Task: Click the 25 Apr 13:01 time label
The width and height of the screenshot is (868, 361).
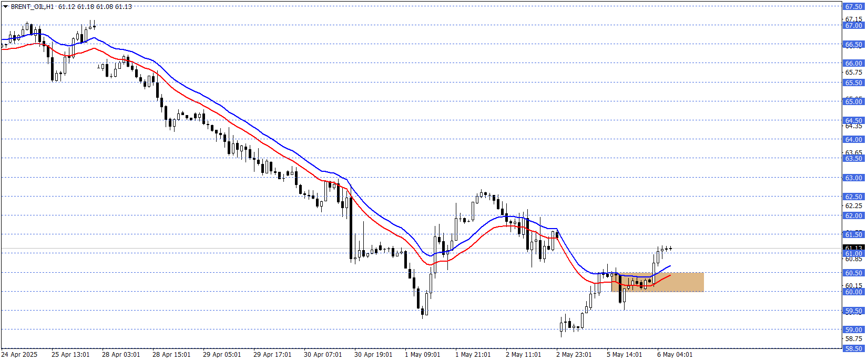Action: coord(70,355)
